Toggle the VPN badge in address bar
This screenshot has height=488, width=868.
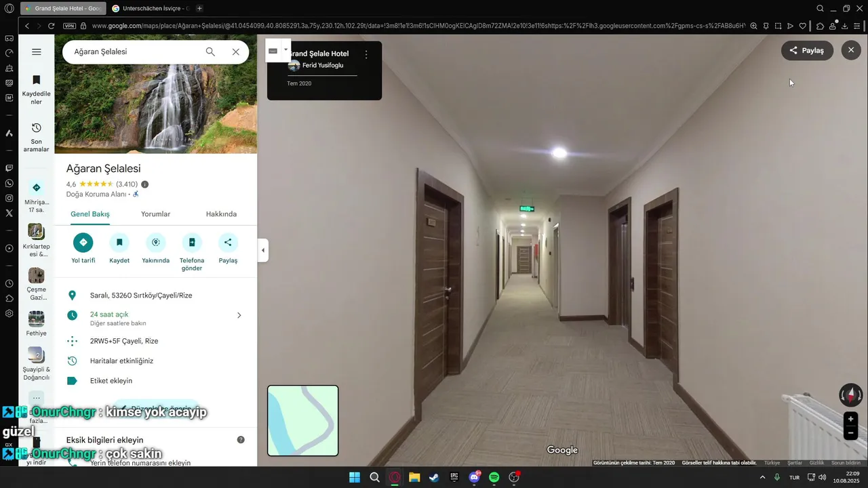[69, 26]
